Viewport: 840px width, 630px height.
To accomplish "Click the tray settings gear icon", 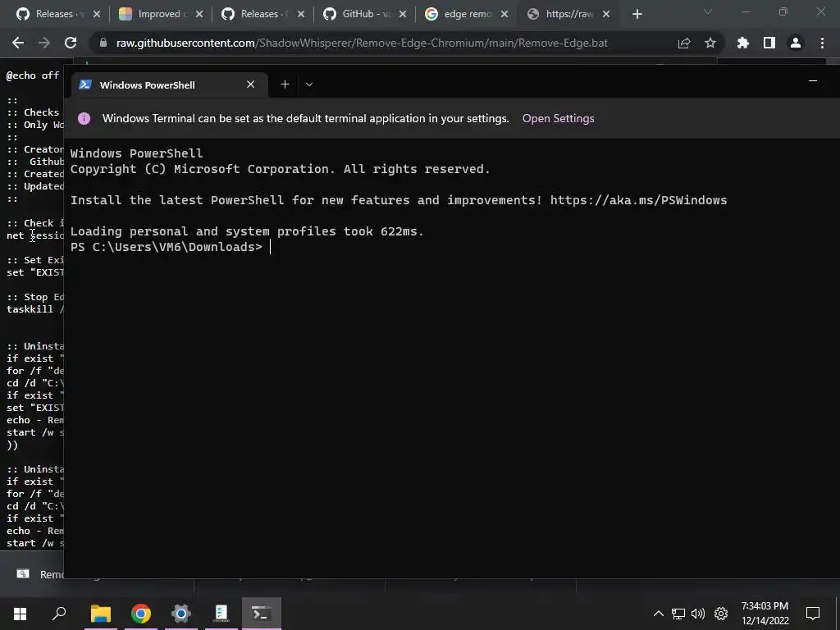I will (x=721, y=614).
